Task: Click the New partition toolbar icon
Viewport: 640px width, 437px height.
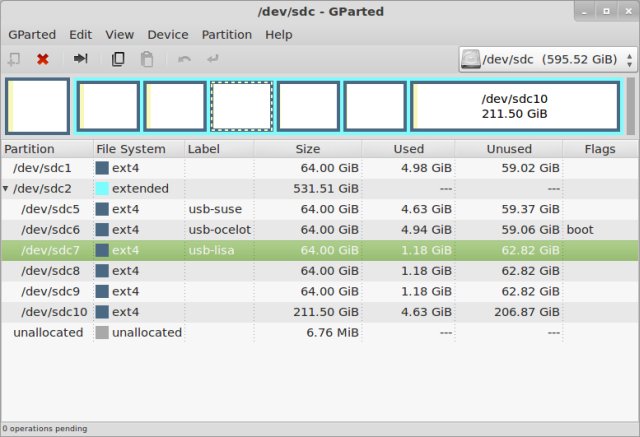Action: [14, 59]
